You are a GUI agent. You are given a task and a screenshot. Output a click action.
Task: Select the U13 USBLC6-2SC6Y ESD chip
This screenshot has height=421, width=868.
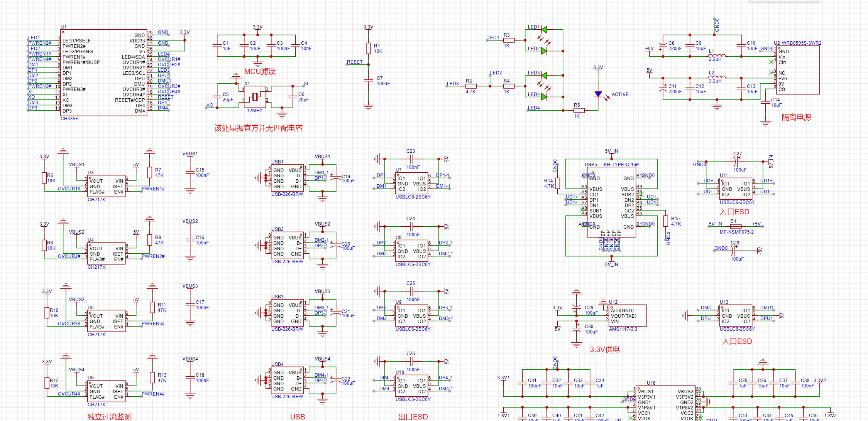(736, 316)
